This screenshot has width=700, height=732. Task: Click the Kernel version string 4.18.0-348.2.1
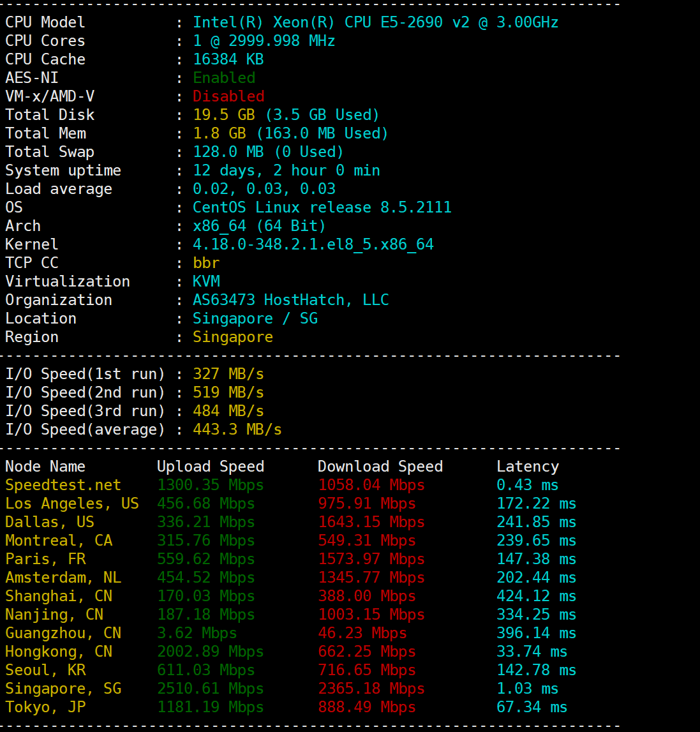313,244
